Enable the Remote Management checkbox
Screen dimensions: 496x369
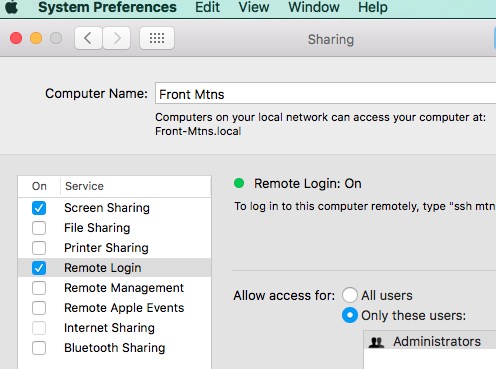(x=39, y=288)
